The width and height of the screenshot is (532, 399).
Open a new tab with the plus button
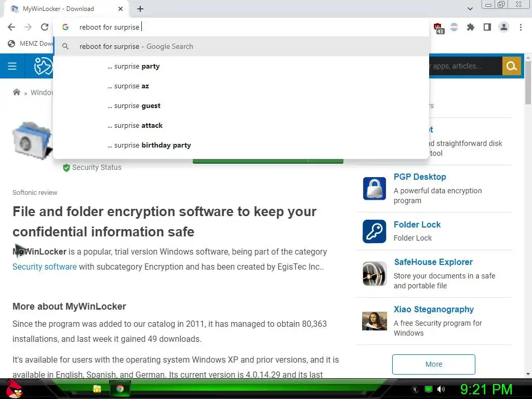(x=140, y=9)
